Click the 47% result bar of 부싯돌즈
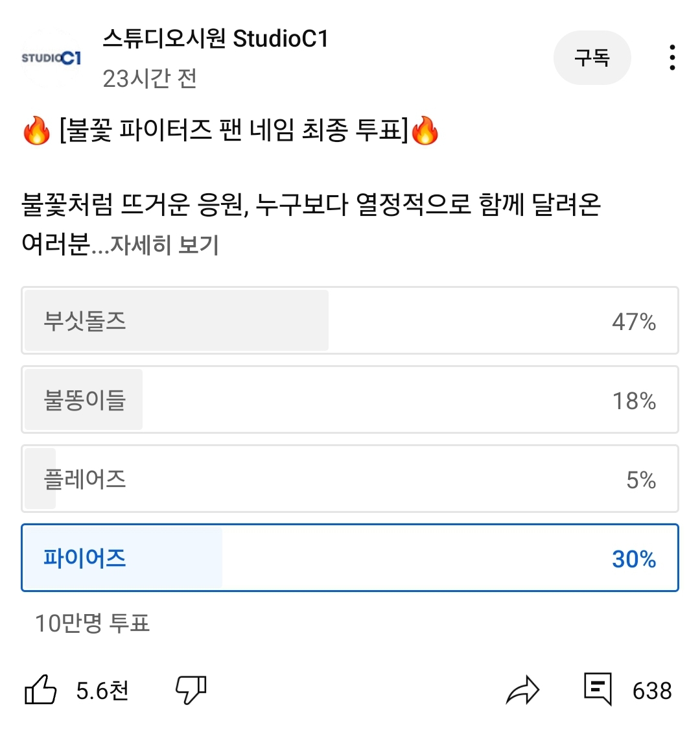Image resolution: width=700 pixels, height=736 pixels. point(176,320)
